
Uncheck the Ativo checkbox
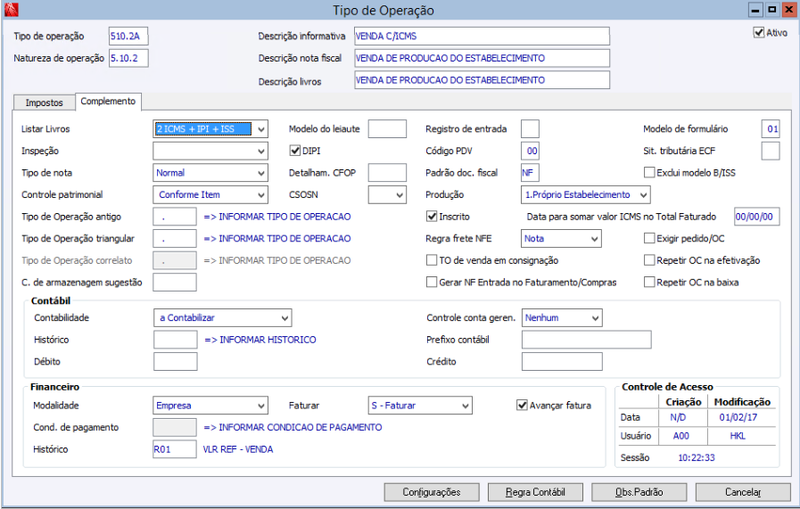coord(758,33)
